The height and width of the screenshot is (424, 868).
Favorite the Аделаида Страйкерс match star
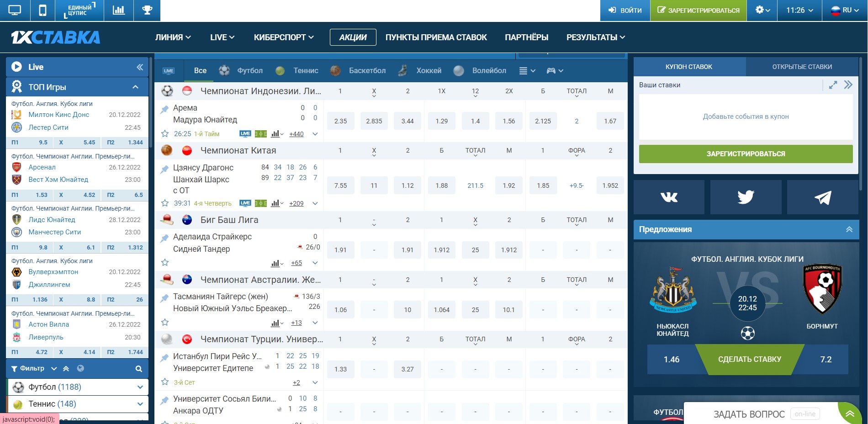coord(165,263)
